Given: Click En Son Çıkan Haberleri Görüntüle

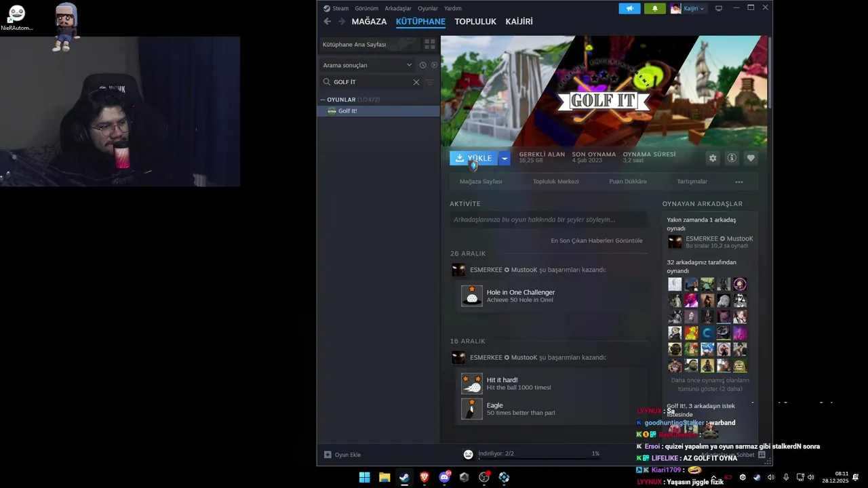Looking at the screenshot, I should pos(597,241).
